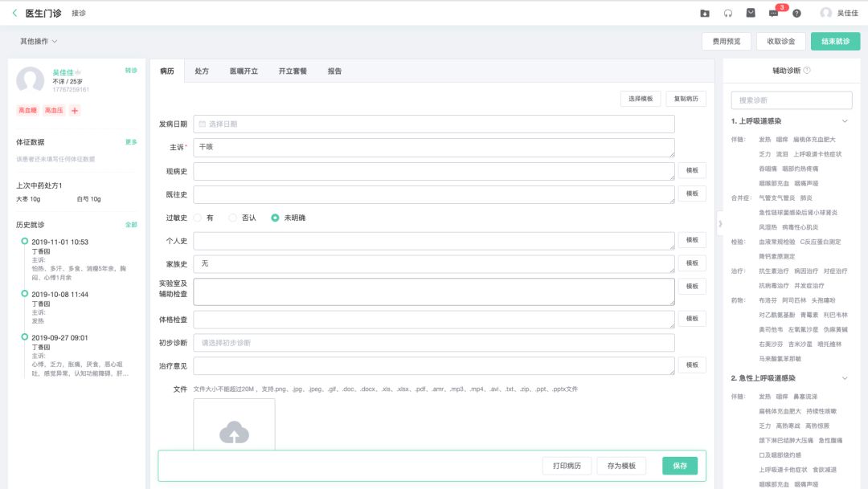Click the 辅助诊断 help info icon
The image size is (868, 489).
click(x=807, y=70)
